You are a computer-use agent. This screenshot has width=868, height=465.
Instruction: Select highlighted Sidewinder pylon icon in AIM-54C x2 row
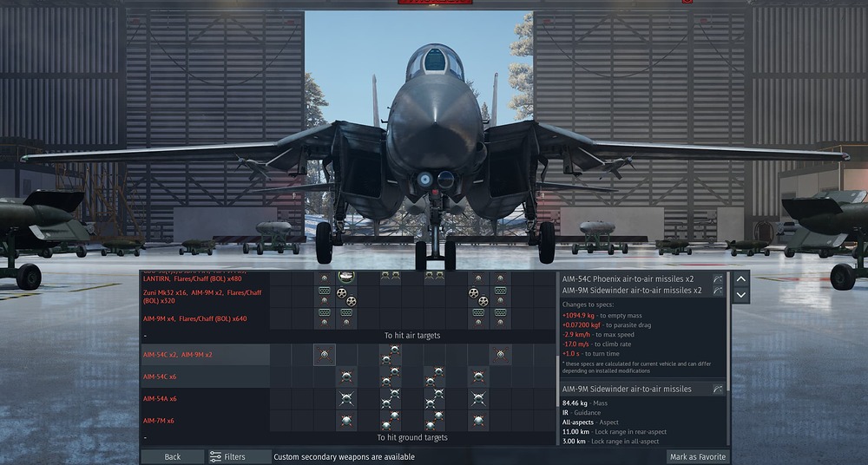[325, 355]
